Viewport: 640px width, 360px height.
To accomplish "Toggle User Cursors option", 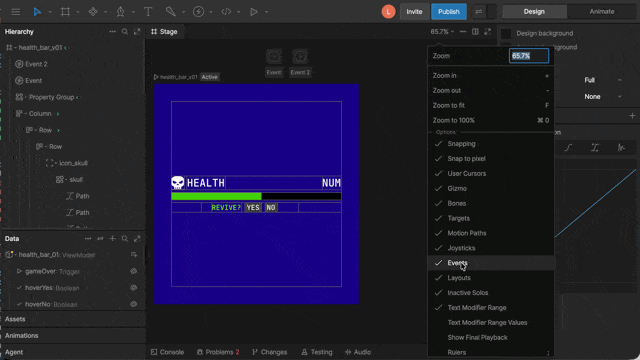I will 491,173.
